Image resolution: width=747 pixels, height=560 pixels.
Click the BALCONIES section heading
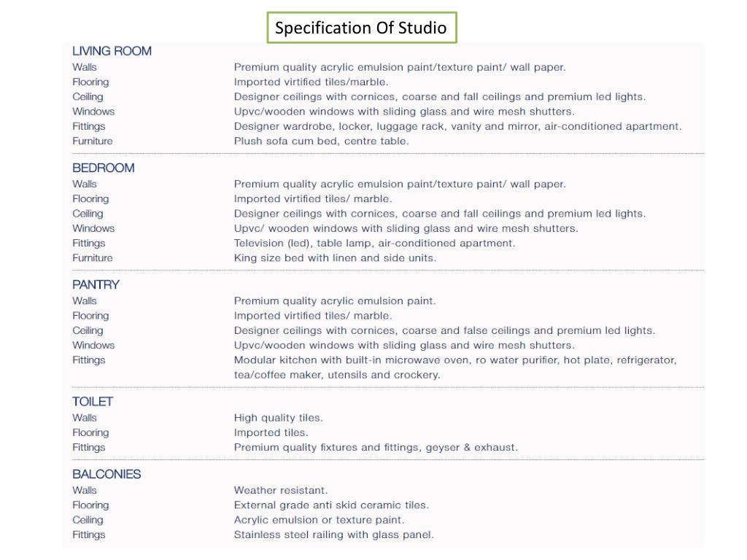[107, 474]
